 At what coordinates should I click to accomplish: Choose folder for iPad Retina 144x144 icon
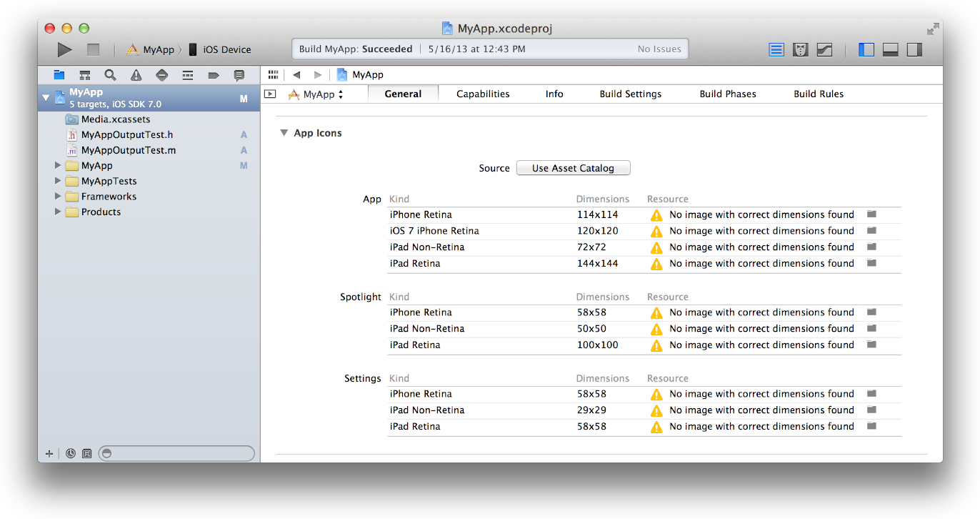(x=871, y=264)
